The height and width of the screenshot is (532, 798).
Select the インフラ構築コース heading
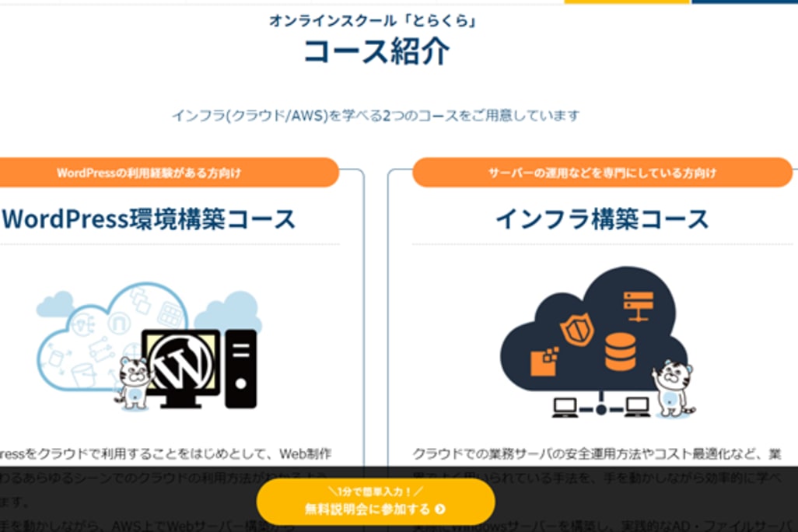602,219
